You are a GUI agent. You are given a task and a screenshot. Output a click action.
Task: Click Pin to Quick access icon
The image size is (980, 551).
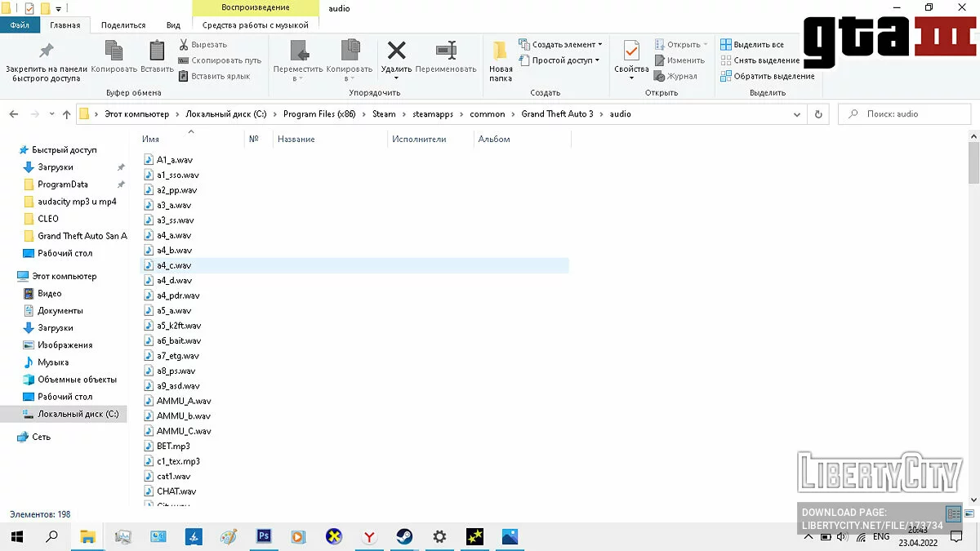47,51
